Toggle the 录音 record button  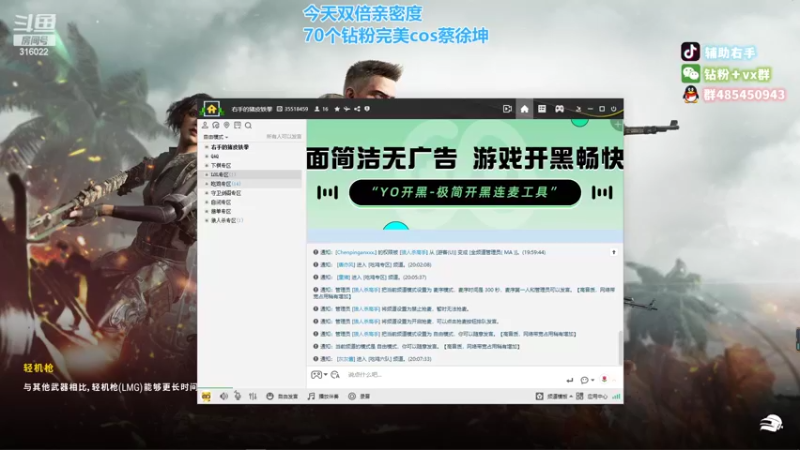click(359, 396)
